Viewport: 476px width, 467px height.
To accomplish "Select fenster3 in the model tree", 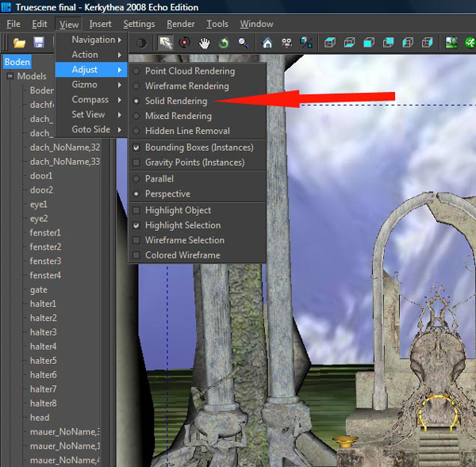I will point(45,262).
